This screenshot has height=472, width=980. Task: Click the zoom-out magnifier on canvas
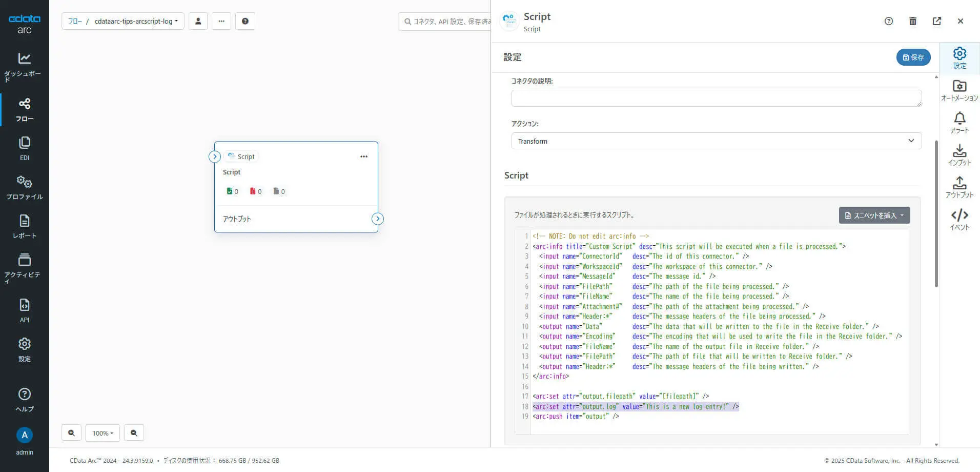(x=134, y=433)
